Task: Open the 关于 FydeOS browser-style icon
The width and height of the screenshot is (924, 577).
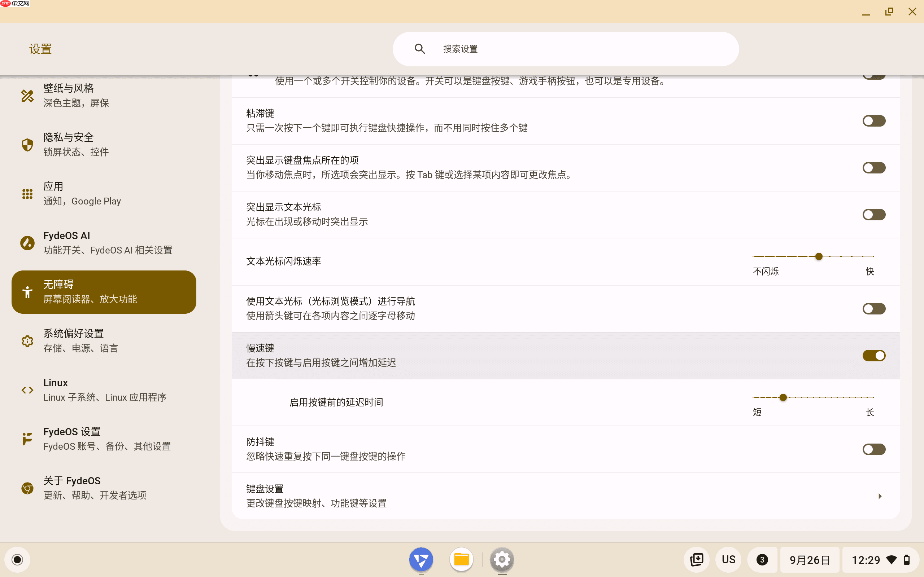Action: tap(27, 488)
